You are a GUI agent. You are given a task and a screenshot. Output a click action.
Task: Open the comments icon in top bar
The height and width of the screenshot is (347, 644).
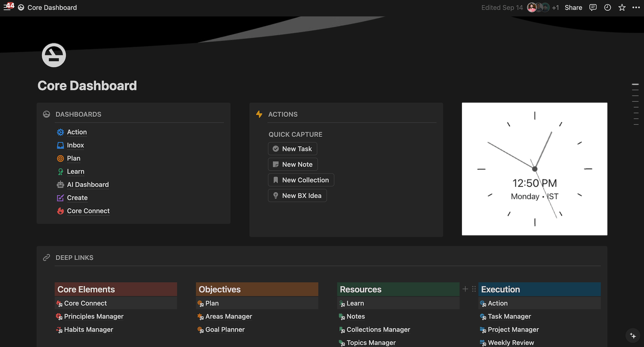pos(593,7)
